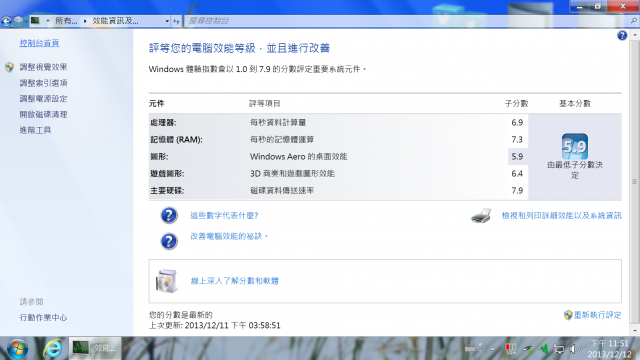Click the 7.9 primary disk subscore
Screen dimensions: 640x360
(517, 191)
